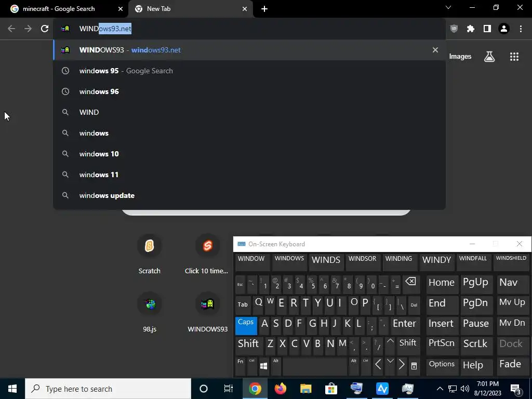This screenshot has height=399, width=532.
Task: Open the Search Labs flask icon
Action: [x=489, y=57]
